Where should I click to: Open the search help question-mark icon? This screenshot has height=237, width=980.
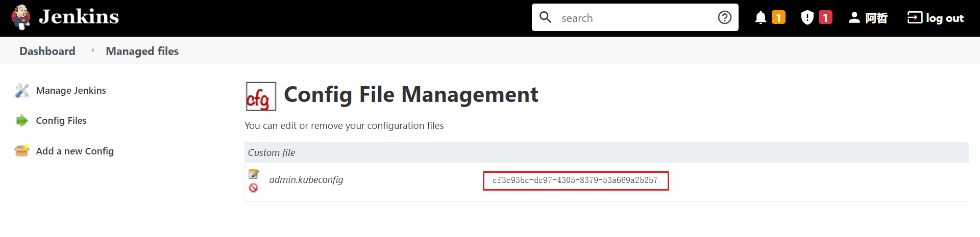coord(724,18)
